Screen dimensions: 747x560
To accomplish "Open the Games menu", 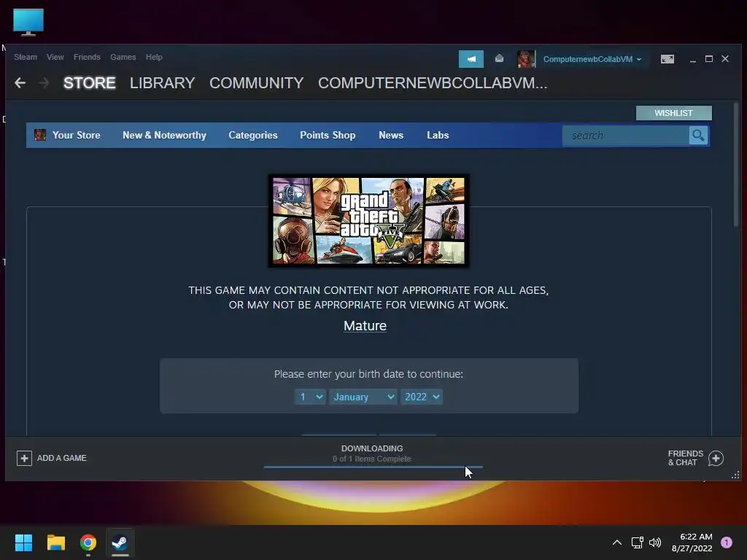I will (123, 57).
